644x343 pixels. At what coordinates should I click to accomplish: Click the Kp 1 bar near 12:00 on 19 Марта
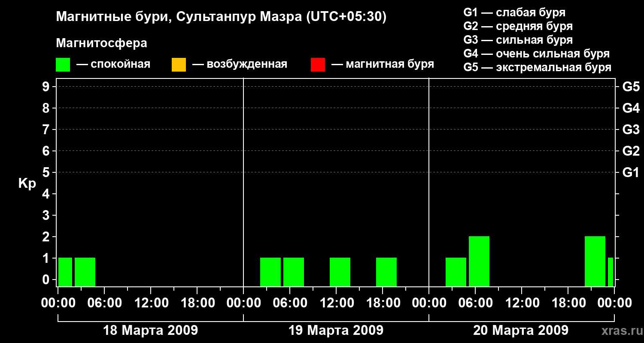coord(340,272)
